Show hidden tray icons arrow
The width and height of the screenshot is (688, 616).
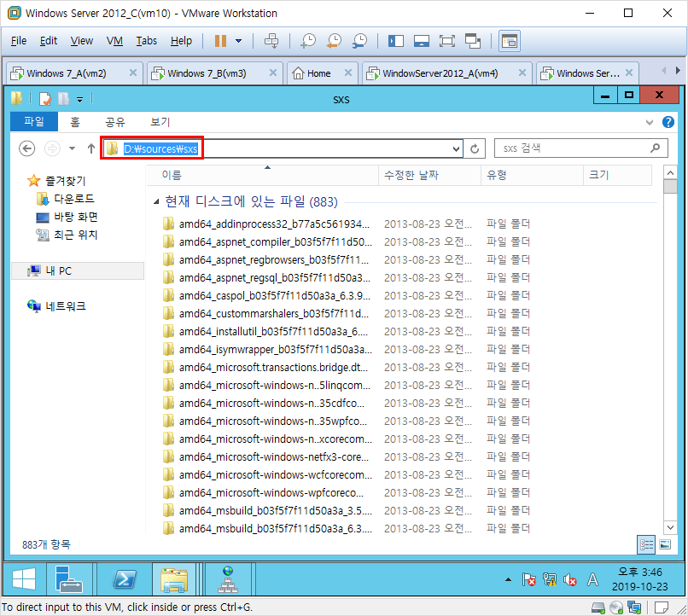(508, 579)
